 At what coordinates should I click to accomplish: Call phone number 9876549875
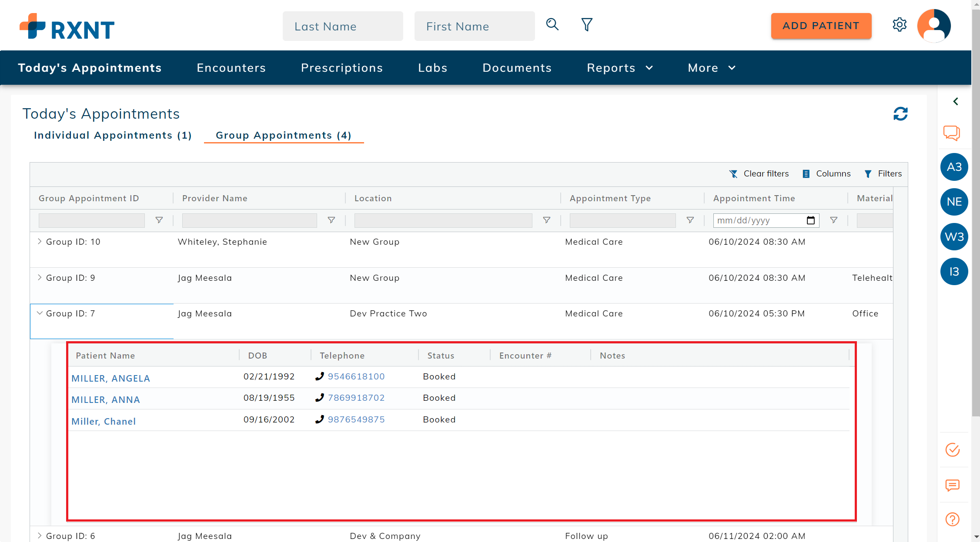356,419
